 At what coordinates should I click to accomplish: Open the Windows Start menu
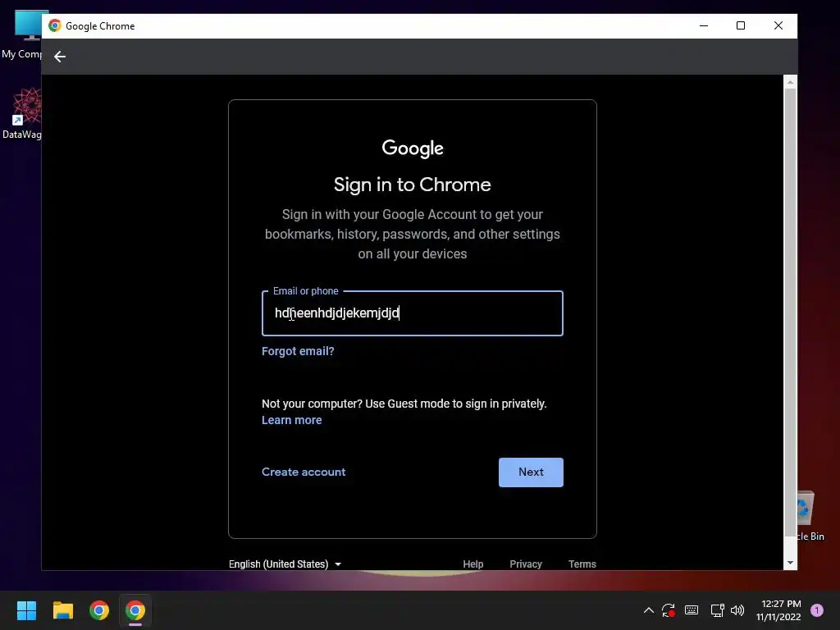[26, 610]
